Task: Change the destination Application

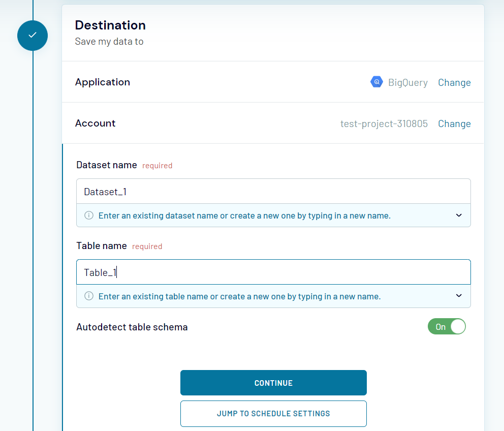Action: click(454, 82)
